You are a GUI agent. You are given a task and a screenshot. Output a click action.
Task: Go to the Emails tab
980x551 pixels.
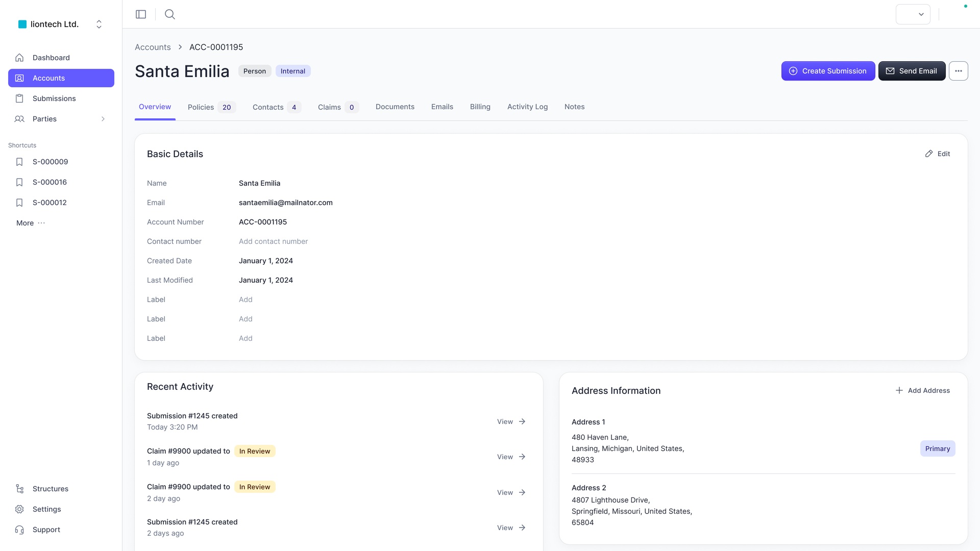pos(442,107)
